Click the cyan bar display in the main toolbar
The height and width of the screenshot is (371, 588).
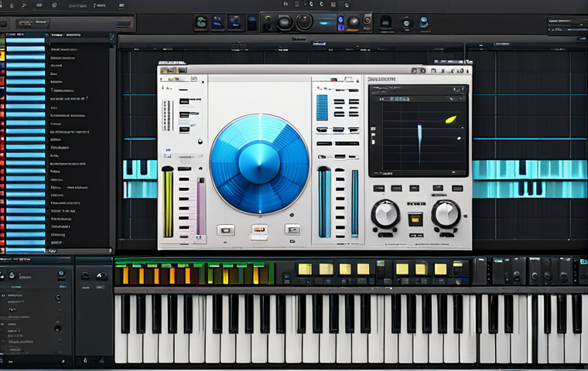[325, 23]
